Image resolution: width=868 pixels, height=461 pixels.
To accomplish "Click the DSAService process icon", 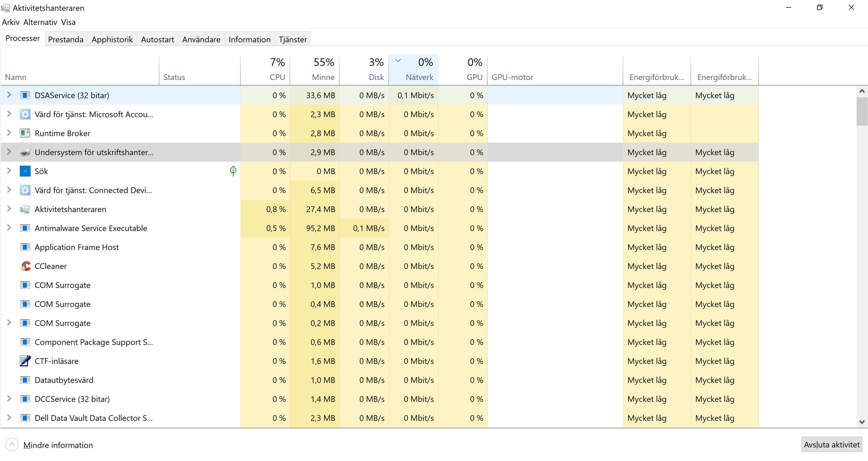I will coord(25,95).
